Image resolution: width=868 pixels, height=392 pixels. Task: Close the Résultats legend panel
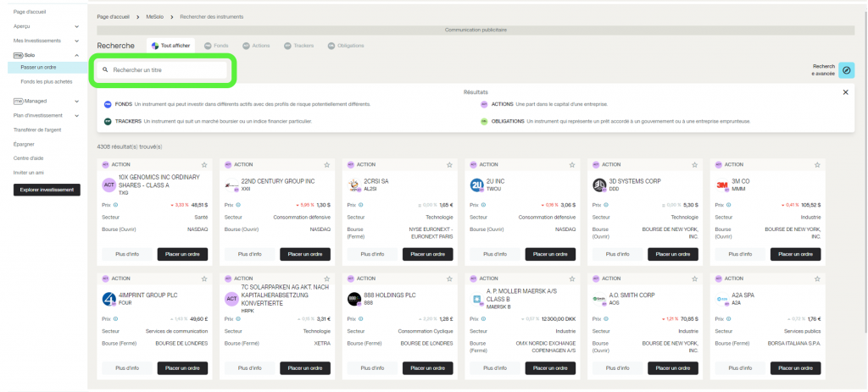point(845,92)
